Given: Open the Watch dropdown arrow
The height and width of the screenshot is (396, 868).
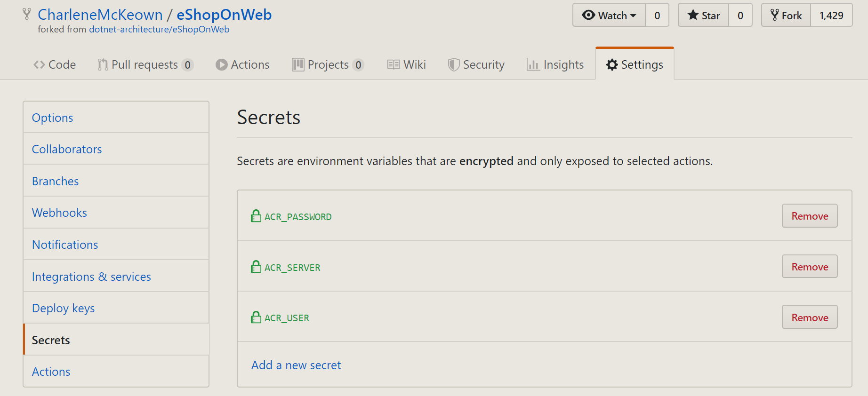Looking at the screenshot, I should pos(633,16).
